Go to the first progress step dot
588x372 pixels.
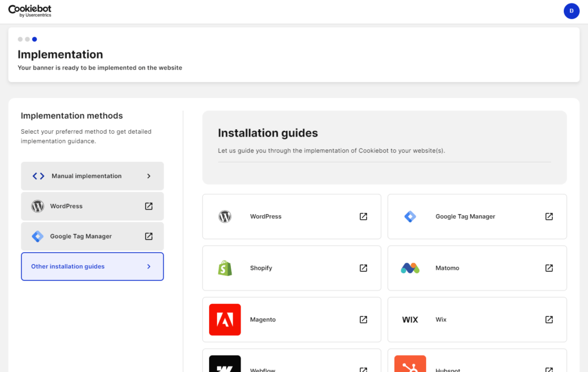click(20, 40)
